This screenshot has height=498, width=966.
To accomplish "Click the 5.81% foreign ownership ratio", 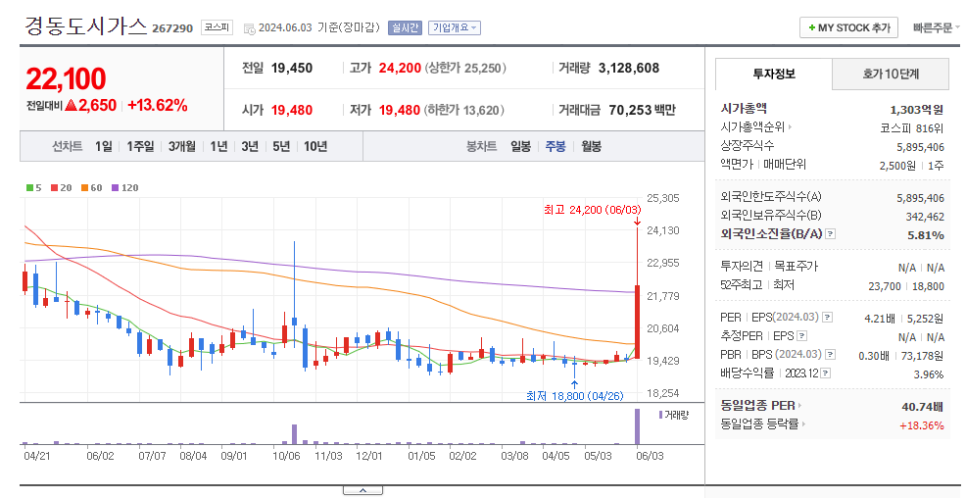I will [x=925, y=235].
